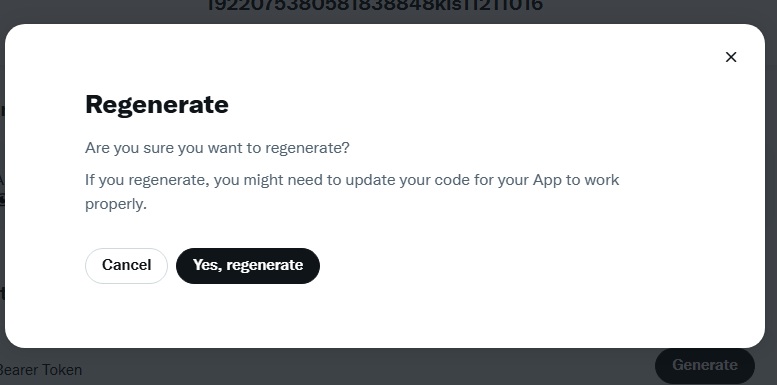Select the Bearer Token label
777x385 pixels.
[40, 370]
